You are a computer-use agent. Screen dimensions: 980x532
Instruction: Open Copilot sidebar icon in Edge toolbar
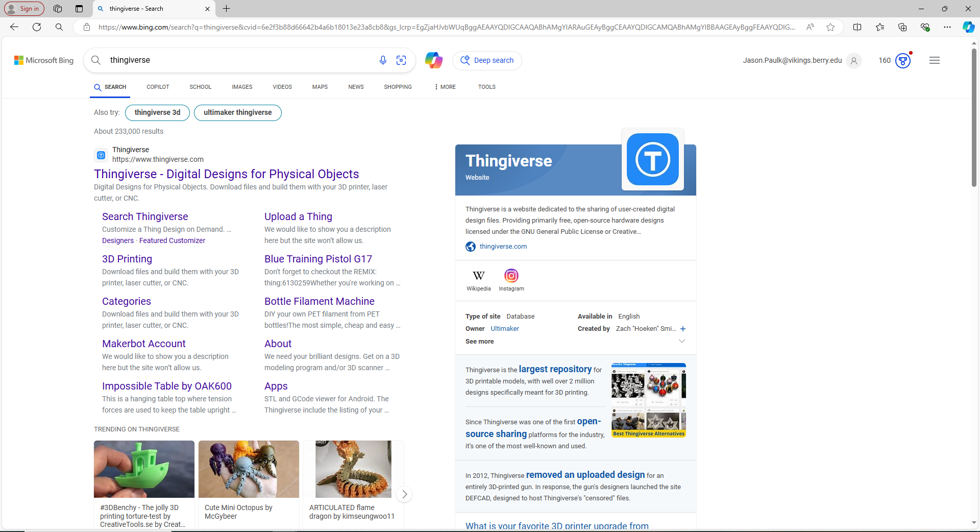point(968,27)
